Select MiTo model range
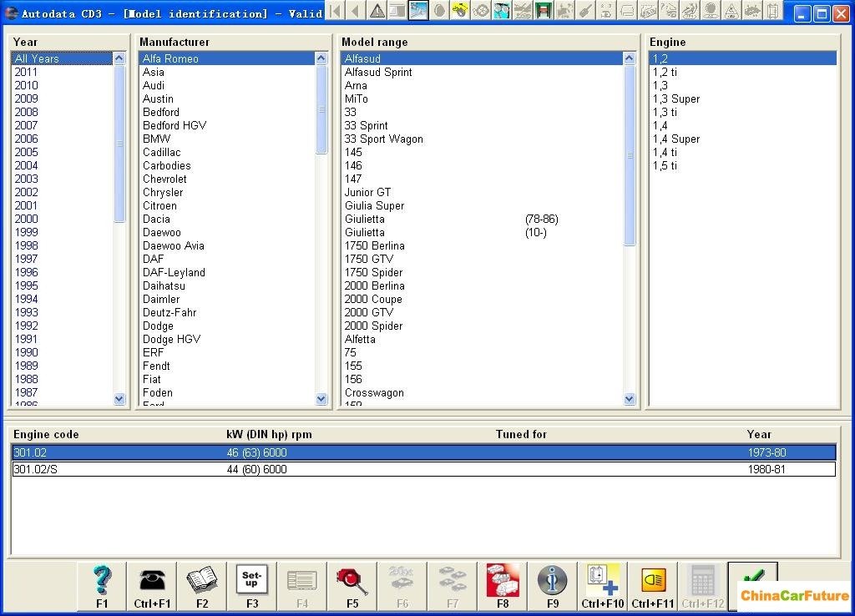The height and width of the screenshot is (616, 855). pos(482,98)
